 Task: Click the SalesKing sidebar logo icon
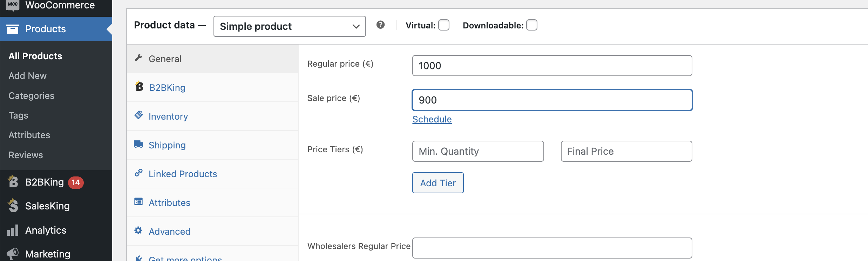tap(13, 206)
